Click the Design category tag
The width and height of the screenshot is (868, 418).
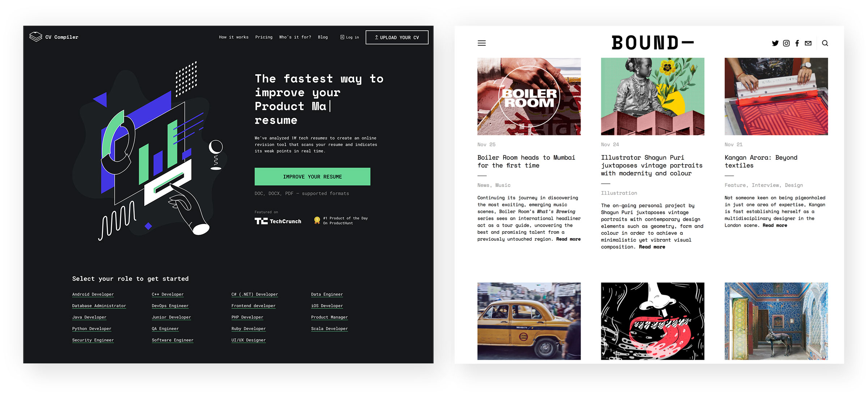(x=794, y=185)
